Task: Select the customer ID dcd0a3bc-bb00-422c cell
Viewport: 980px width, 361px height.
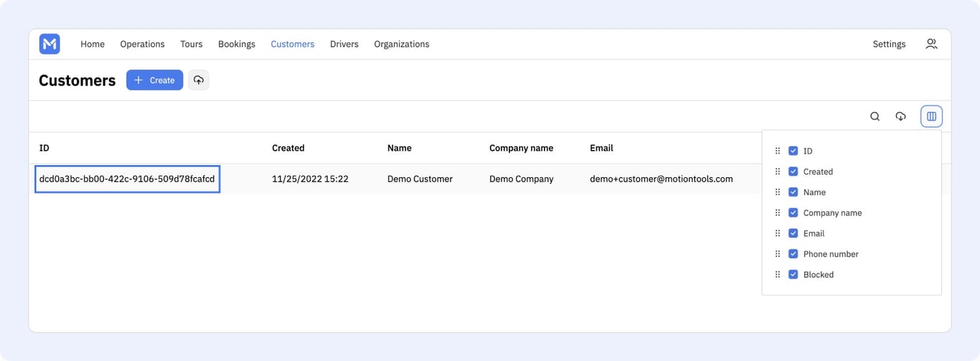Action: pos(127,179)
